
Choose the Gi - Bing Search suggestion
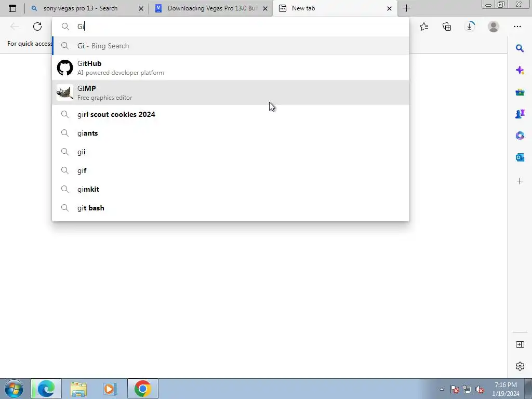pos(231,46)
